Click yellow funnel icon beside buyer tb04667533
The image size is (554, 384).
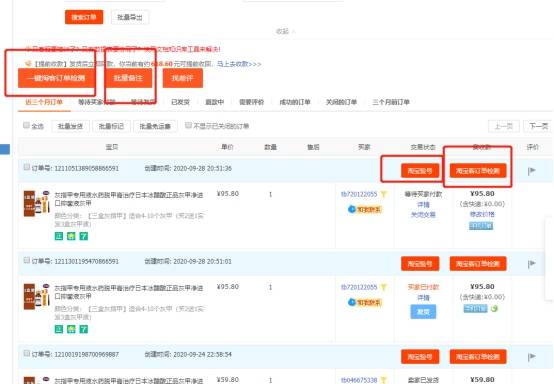[x=384, y=380]
